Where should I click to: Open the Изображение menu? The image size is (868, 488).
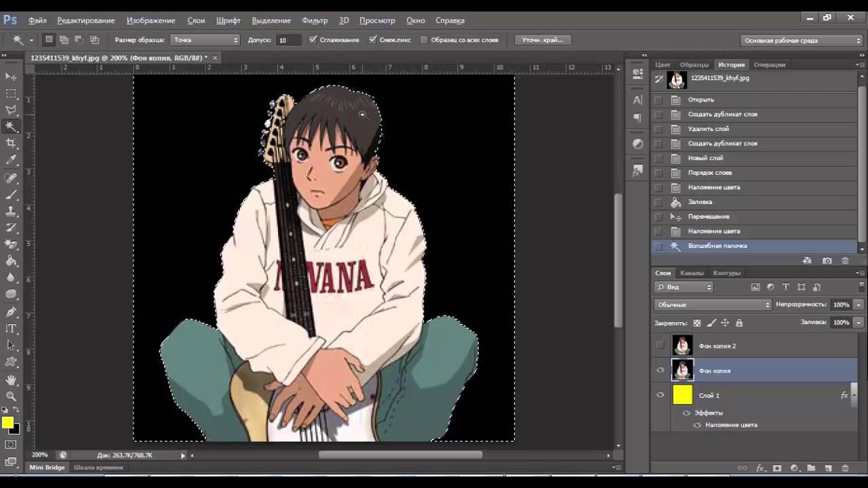151,20
